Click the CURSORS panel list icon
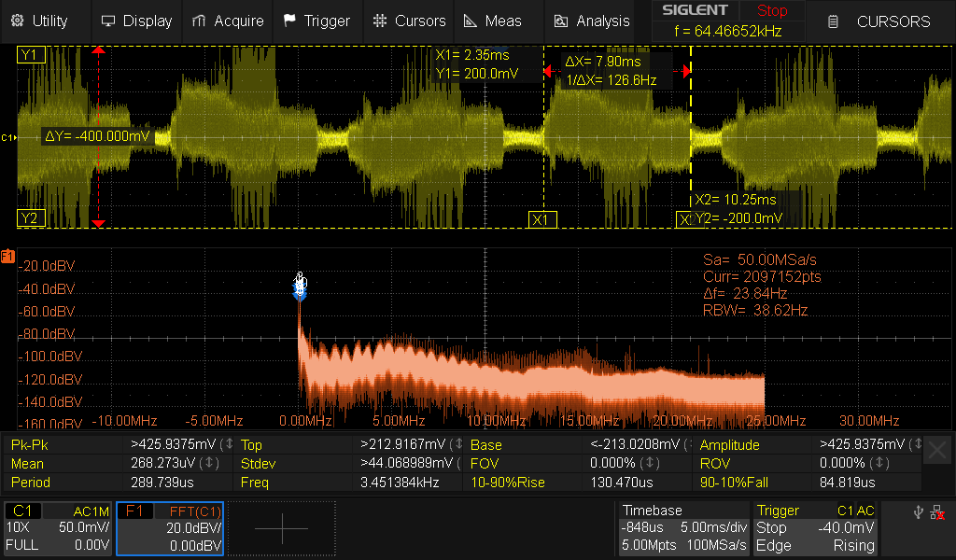Screen dimensions: 956x560 click(x=833, y=22)
